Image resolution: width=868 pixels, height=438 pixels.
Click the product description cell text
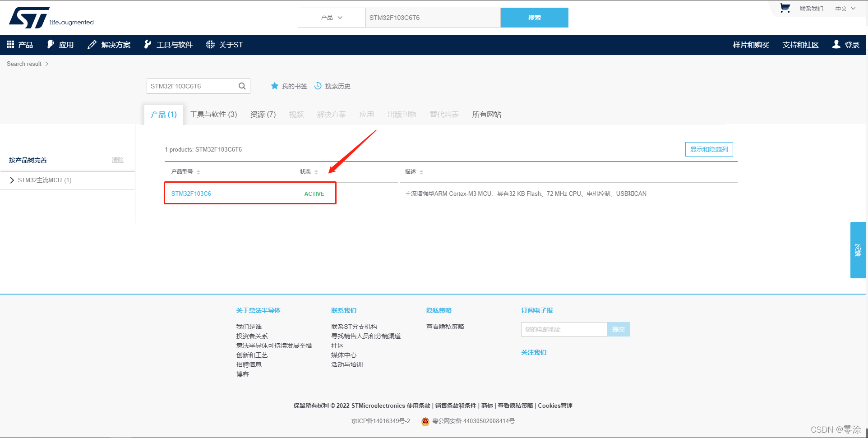(x=526, y=194)
